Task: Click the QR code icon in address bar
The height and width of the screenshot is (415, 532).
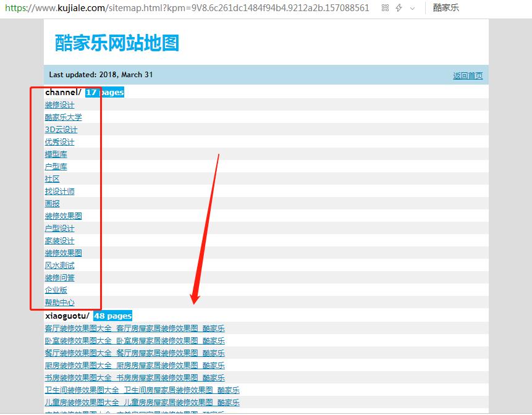Action: [x=385, y=8]
